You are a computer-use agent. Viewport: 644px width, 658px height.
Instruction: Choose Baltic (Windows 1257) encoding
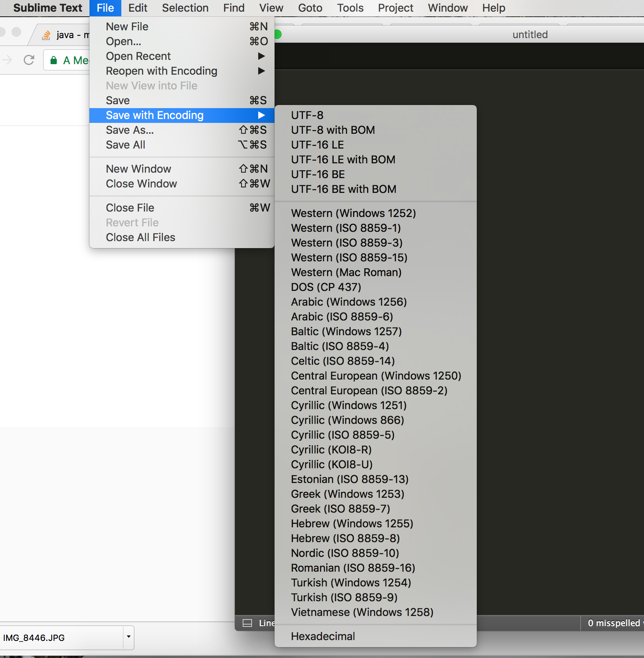coord(376,331)
